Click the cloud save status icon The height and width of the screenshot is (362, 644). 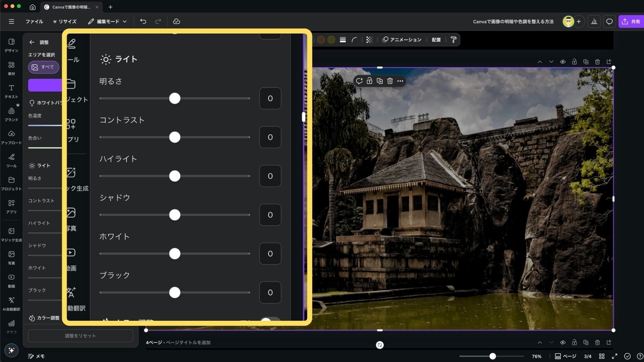(177, 21)
